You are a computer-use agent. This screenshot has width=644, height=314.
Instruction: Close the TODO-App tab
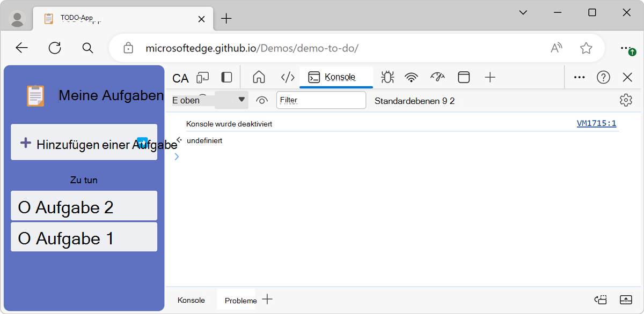[201, 19]
